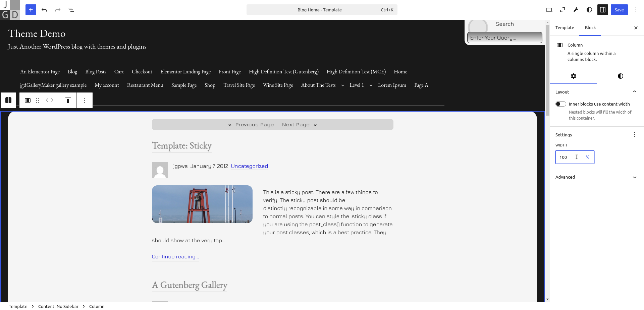Click the Save button
The width and height of the screenshot is (644, 310).
[619, 10]
